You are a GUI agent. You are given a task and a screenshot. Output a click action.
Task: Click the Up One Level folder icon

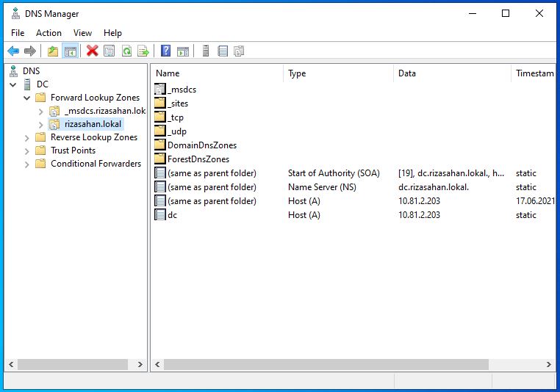pyautogui.click(x=52, y=51)
